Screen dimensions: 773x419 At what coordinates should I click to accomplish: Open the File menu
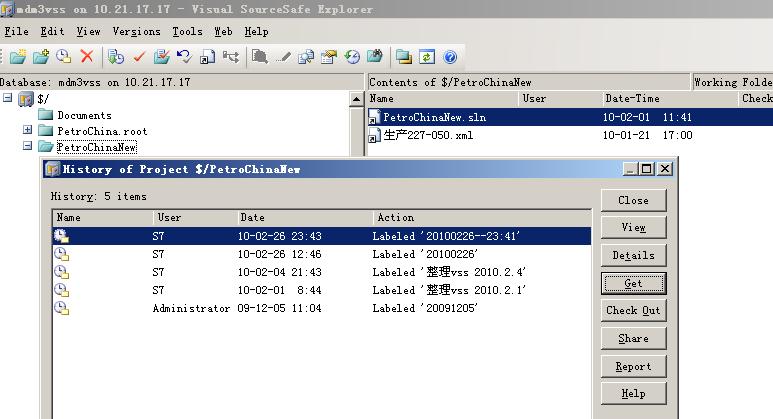pyautogui.click(x=16, y=32)
